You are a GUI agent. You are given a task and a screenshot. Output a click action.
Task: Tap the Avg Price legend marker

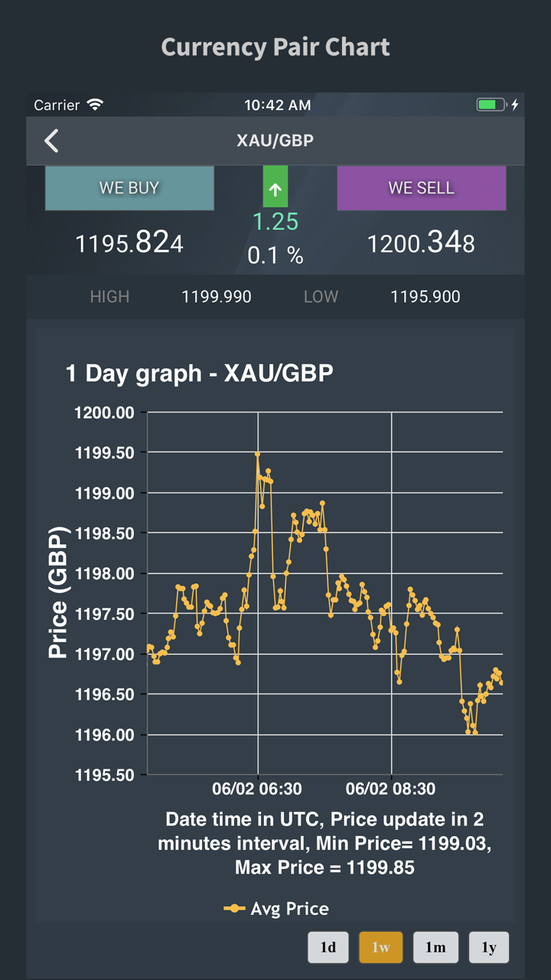234,909
